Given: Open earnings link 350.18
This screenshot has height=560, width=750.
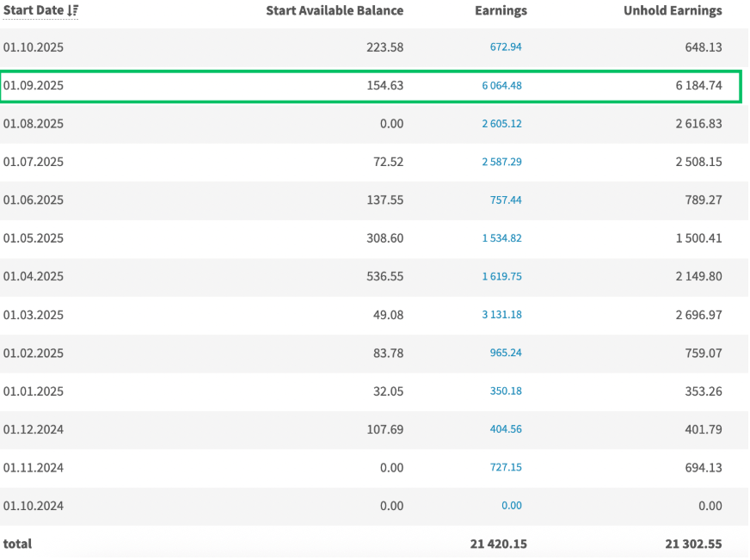Looking at the screenshot, I should tap(505, 391).
